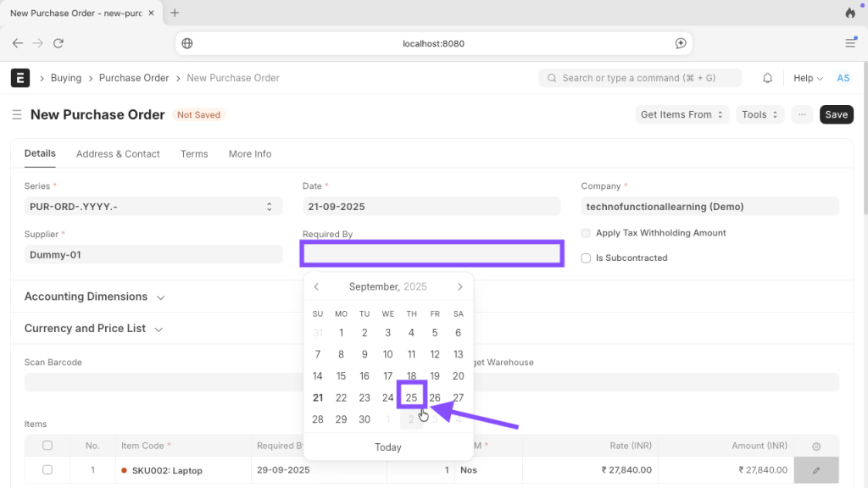Image resolution: width=868 pixels, height=488 pixels.
Task: Click the edit pencil icon in item row
Action: click(x=815, y=469)
